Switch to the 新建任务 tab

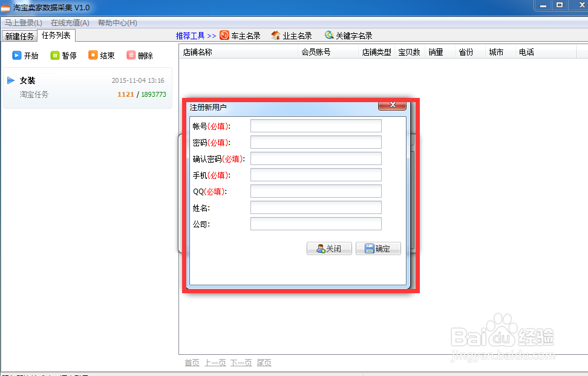point(19,36)
